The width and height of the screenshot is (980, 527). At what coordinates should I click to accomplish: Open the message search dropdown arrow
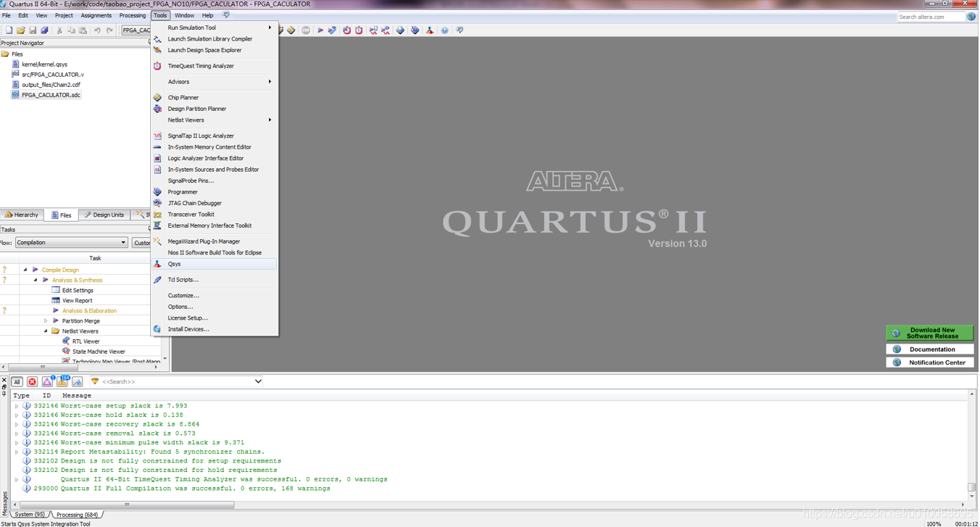258,382
